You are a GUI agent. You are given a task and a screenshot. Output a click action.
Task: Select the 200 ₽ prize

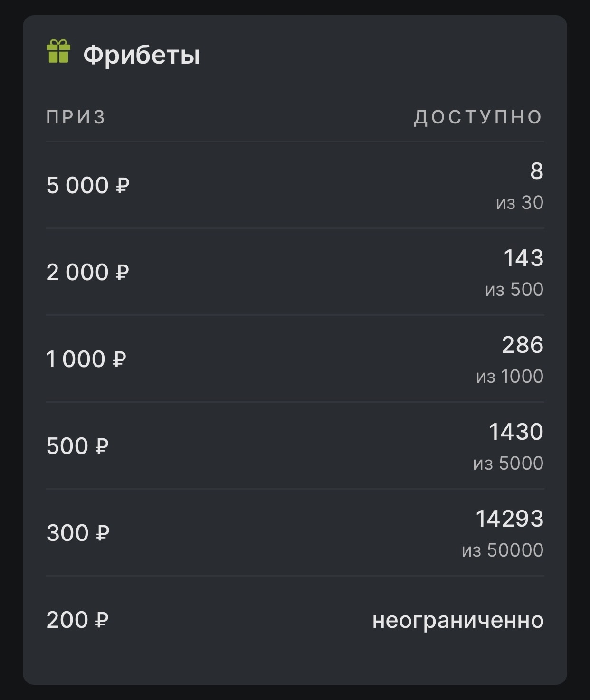coord(77,620)
